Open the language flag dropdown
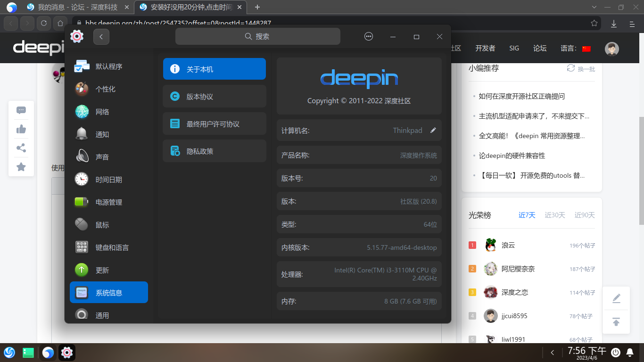644x362 pixels. pyautogui.click(x=586, y=48)
